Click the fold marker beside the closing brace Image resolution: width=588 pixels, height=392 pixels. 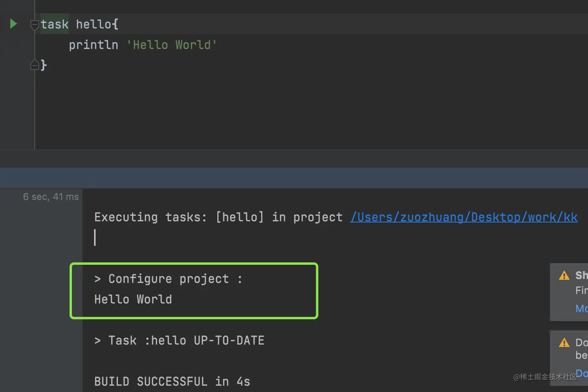point(35,65)
